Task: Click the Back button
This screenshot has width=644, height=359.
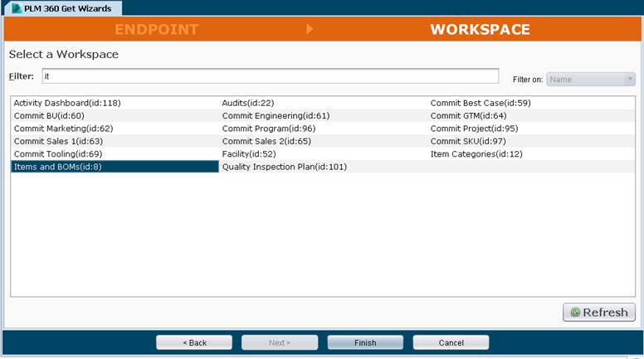Action: click(x=194, y=342)
